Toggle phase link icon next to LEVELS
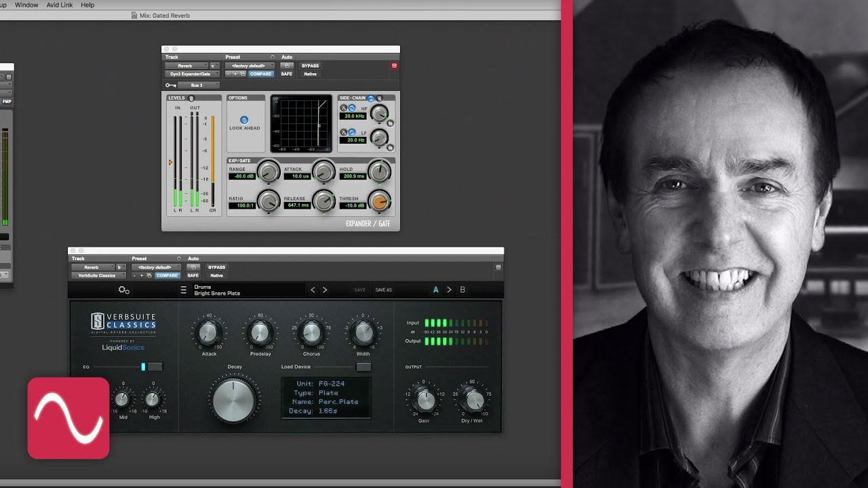This screenshot has width=868, height=488. pyautogui.click(x=191, y=98)
